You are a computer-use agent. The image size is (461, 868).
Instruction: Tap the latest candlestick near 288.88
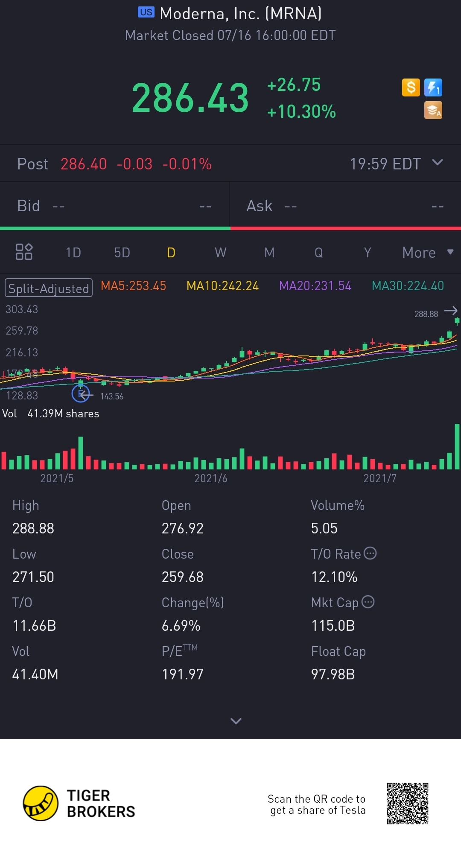pyautogui.click(x=457, y=320)
